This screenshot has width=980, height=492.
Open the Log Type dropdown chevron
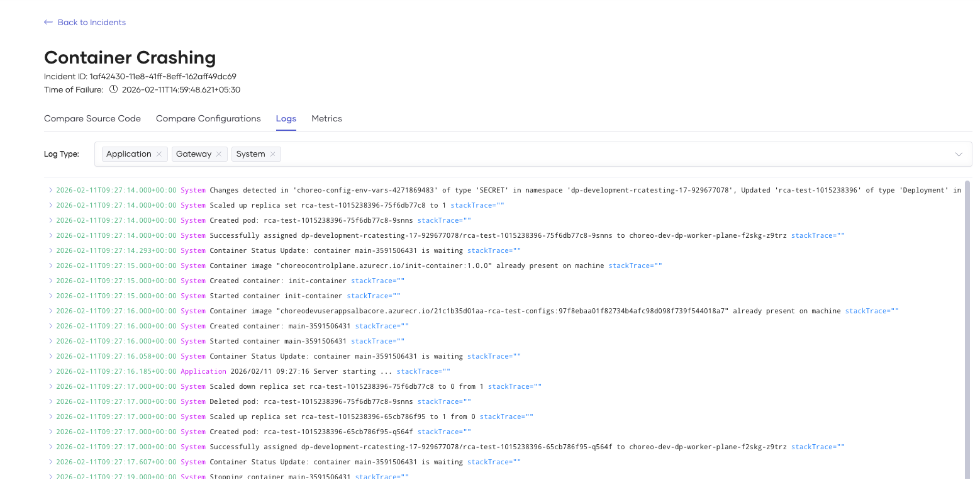(x=959, y=154)
